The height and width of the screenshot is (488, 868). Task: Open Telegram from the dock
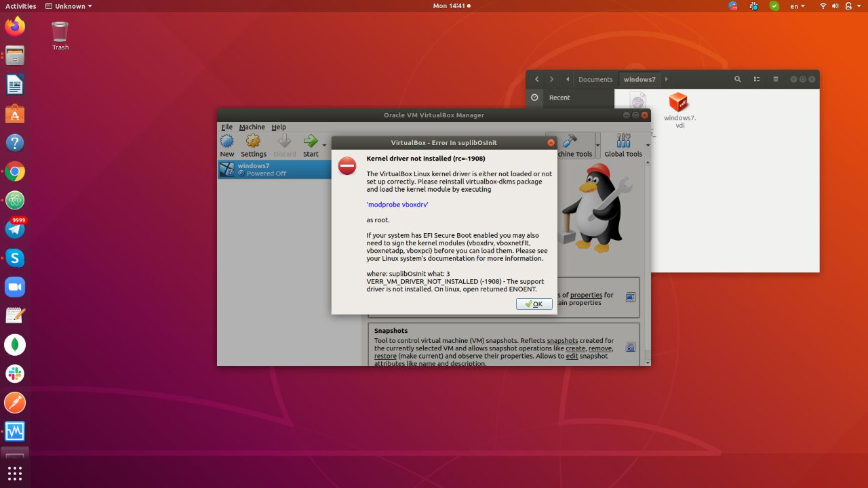point(15,228)
